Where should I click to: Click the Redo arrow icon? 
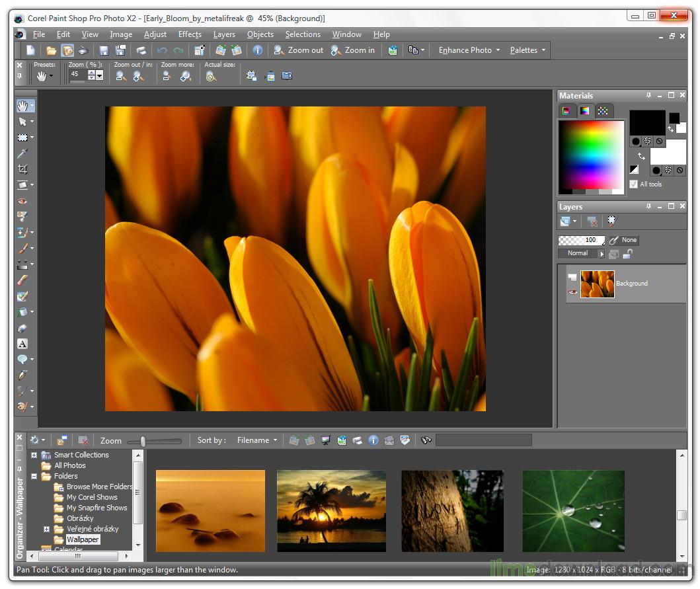click(x=178, y=50)
